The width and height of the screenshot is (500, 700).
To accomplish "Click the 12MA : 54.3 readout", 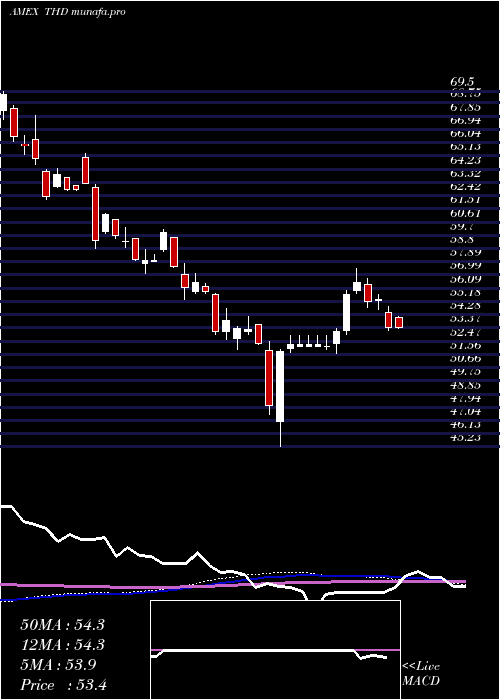I will [x=62, y=645].
